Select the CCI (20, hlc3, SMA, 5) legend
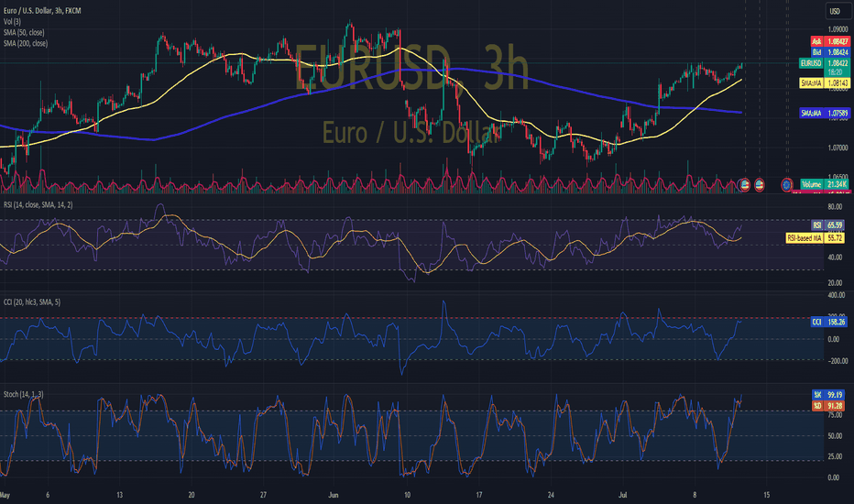Image resolution: width=854 pixels, height=504 pixels. tap(32, 301)
